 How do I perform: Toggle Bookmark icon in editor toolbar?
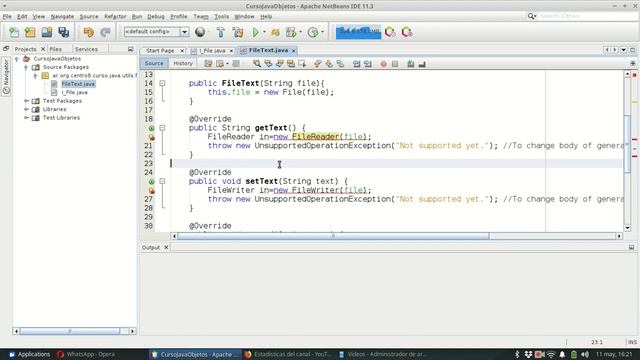point(340,64)
